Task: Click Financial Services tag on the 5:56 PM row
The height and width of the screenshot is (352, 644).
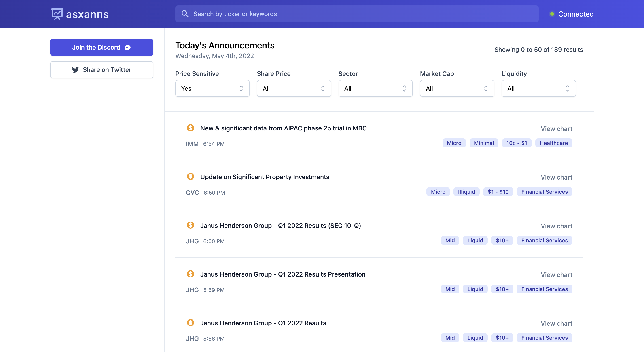Action: (544, 338)
